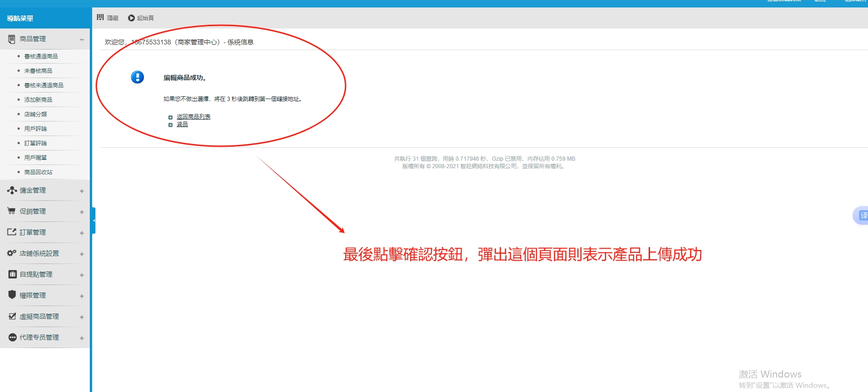Expand 促銷管理 with the plus sign
The width and height of the screenshot is (868, 392).
82,212
